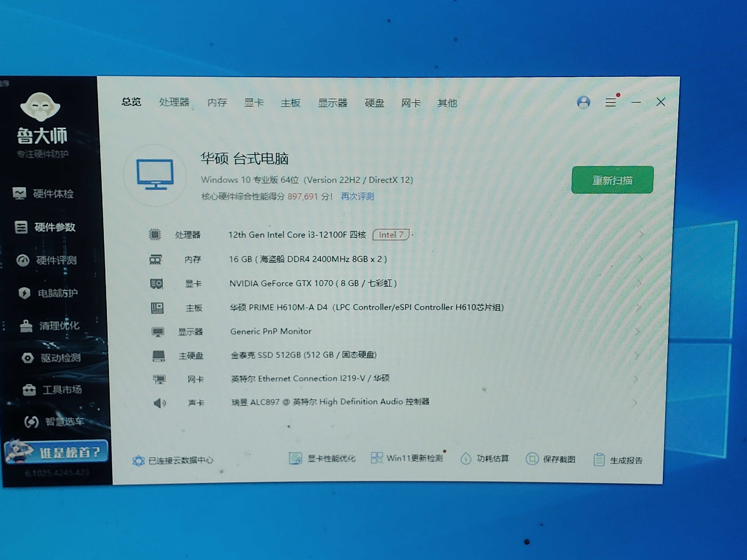Click the Win11更新检测 label
Screen dimensions: 747x560
tap(415, 458)
